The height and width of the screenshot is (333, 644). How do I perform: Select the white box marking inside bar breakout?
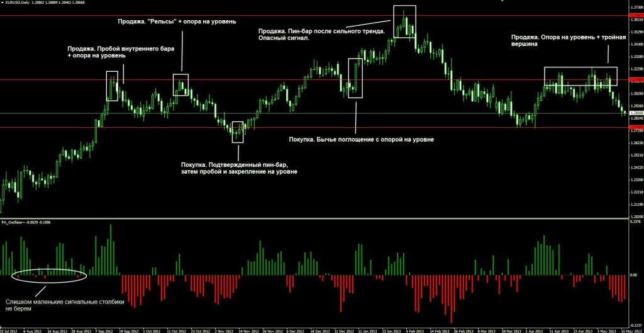[113, 86]
